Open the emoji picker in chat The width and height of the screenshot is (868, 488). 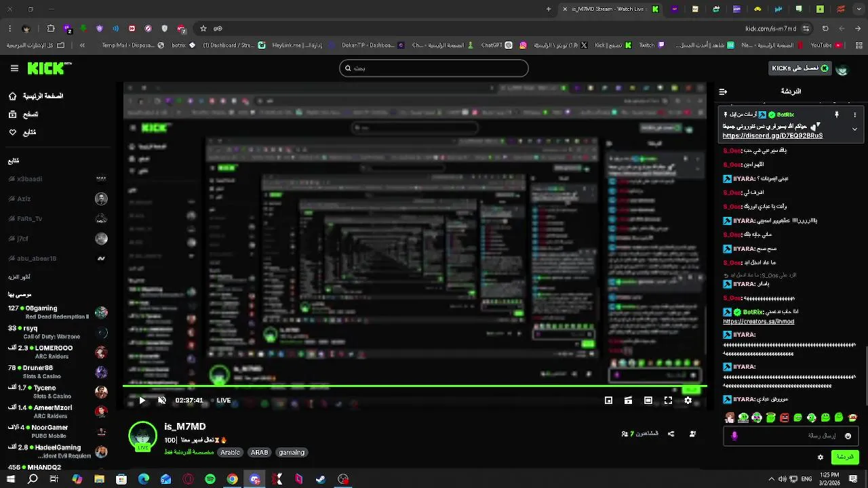click(x=848, y=436)
